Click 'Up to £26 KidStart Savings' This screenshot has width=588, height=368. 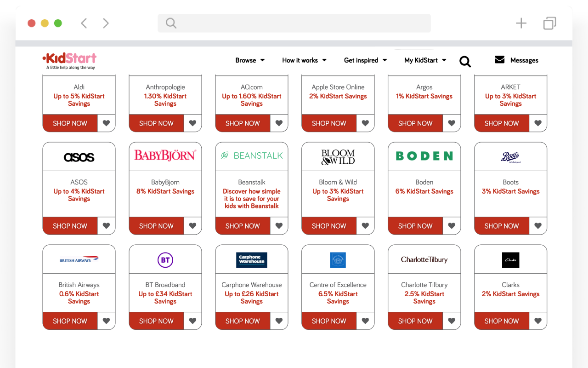(252, 298)
